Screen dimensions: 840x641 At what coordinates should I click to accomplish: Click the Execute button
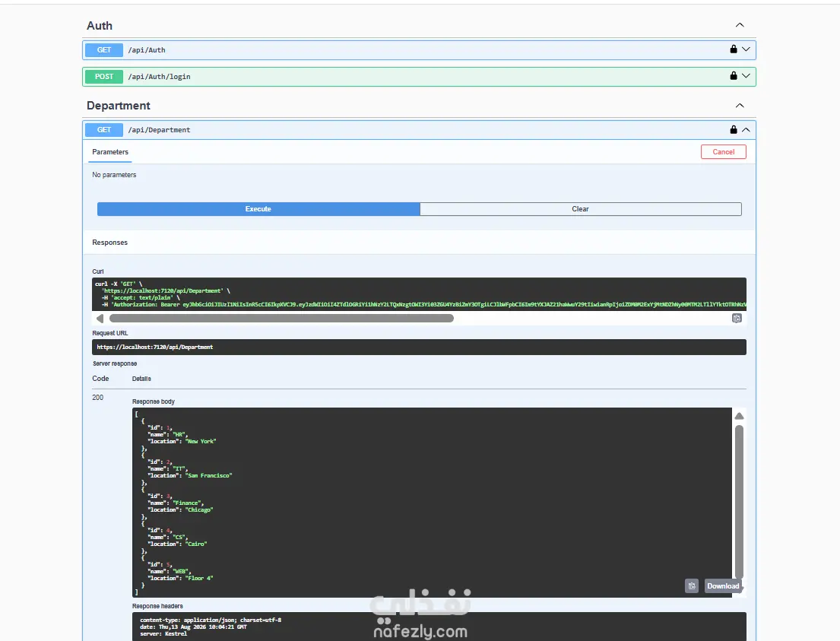tap(258, 209)
